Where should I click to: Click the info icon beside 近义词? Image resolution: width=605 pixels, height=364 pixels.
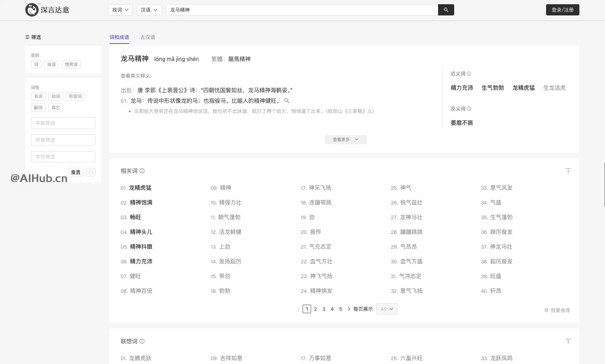click(470, 74)
